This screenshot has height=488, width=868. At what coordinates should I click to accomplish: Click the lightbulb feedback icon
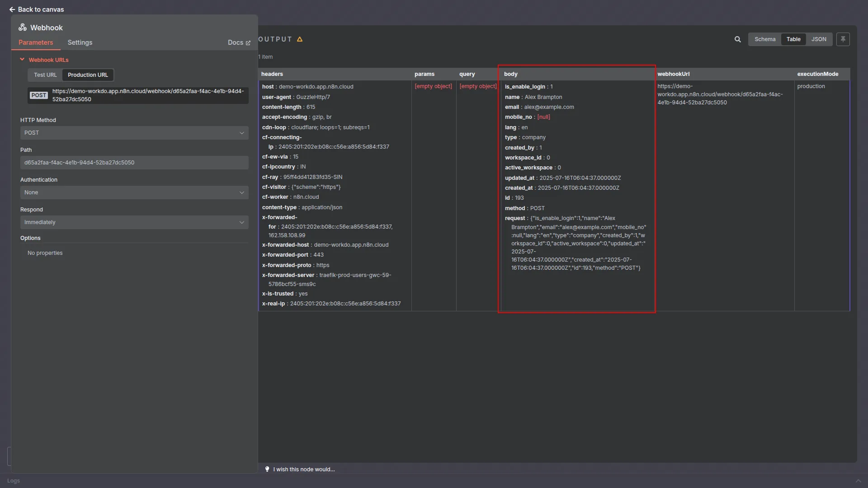(267, 469)
